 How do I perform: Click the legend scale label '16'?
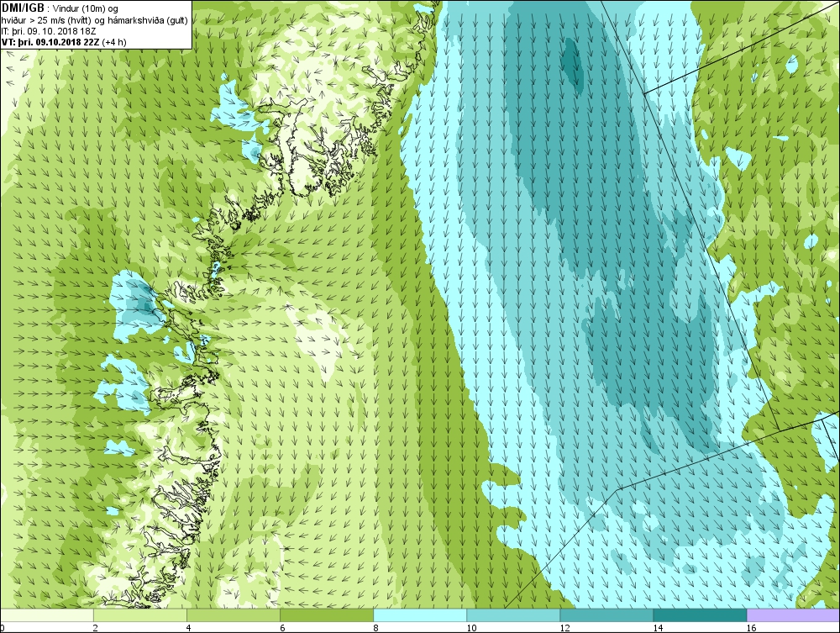point(751,628)
